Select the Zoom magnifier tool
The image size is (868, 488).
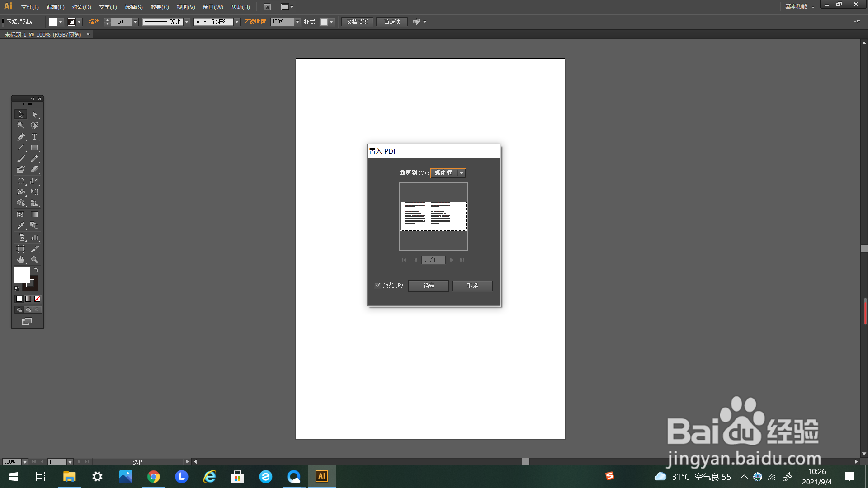tap(34, 260)
